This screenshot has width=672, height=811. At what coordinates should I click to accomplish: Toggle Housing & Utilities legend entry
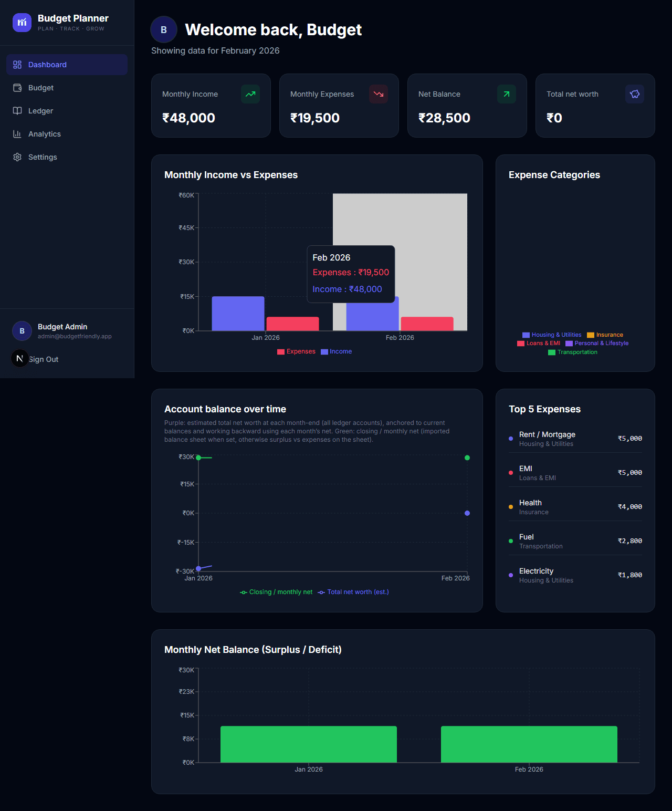[552, 335]
